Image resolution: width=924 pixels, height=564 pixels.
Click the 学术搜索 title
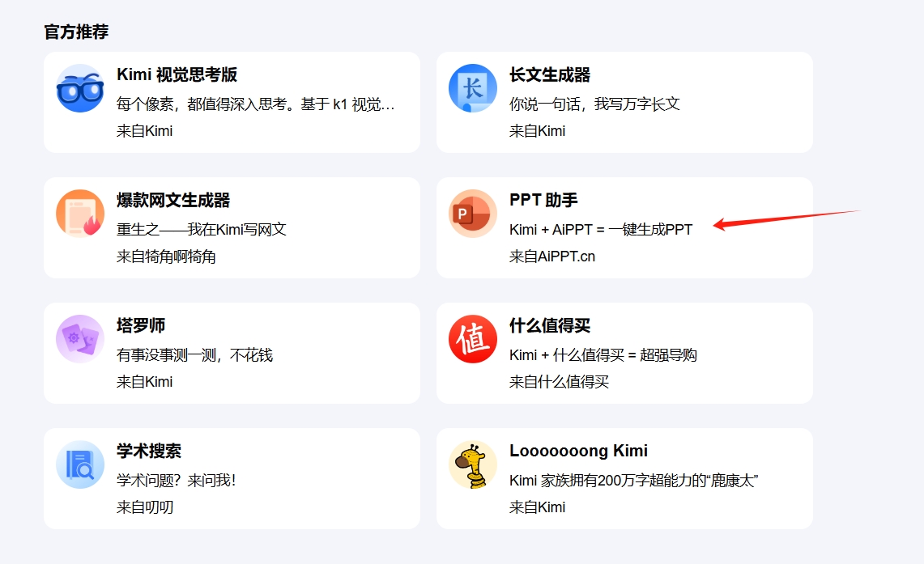click(x=149, y=452)
